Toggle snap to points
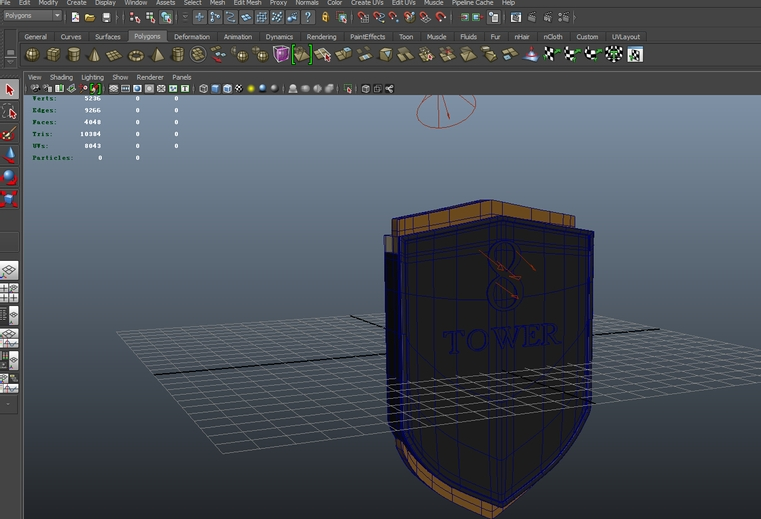This screenshot has height=519, width=761. [394, 17]
